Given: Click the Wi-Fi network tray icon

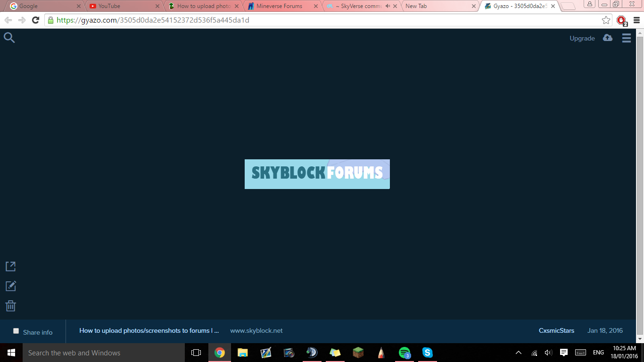Looking at the screenshot, I should [x=534, y=353].
